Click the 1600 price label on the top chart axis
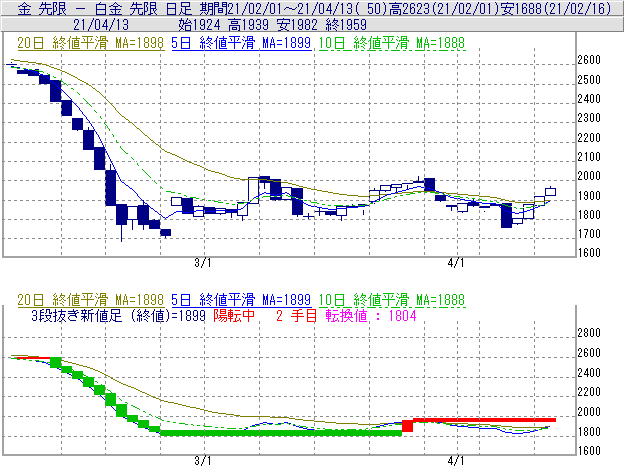 point(589,253)
